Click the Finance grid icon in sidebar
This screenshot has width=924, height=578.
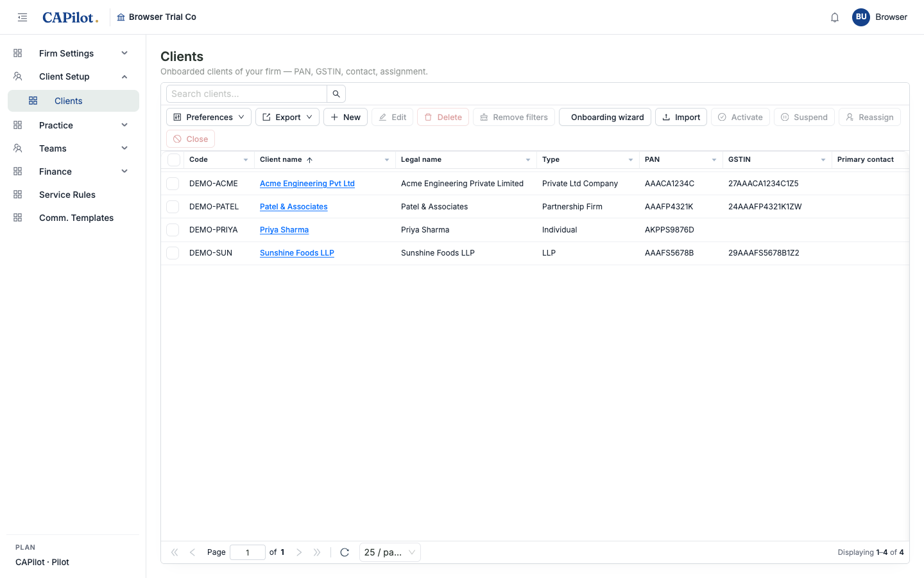(x=18, y=171)
